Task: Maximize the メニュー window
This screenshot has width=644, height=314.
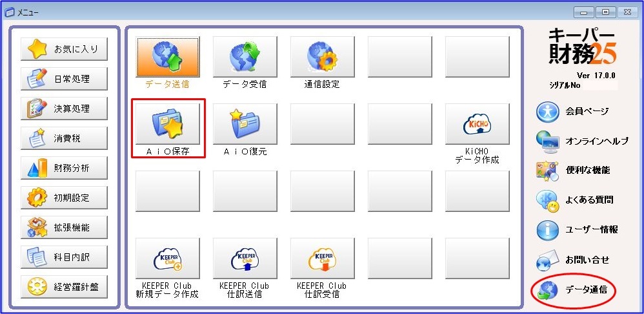Action: point(605,12)
